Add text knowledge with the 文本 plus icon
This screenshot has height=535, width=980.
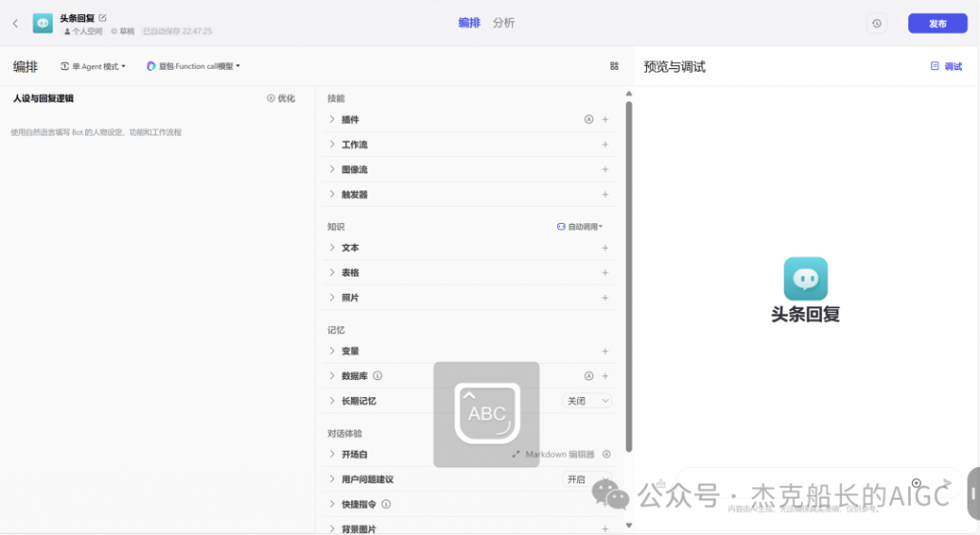(605, 248)
